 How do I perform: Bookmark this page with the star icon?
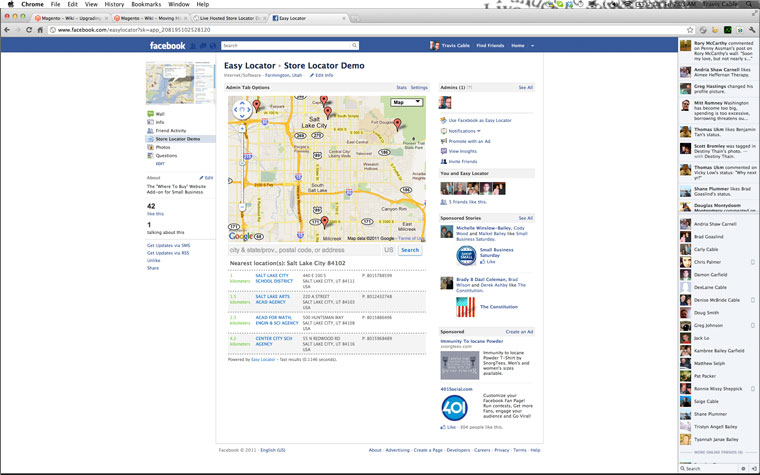coord(690,30)
